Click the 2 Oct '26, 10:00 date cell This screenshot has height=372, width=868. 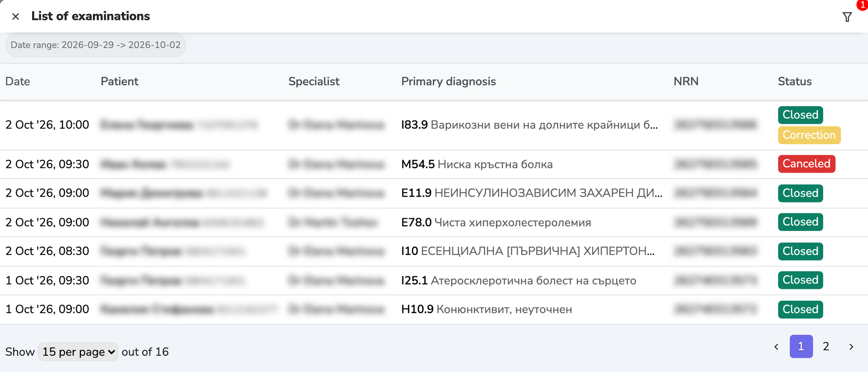pyautogui.click(x=47, y=125)
